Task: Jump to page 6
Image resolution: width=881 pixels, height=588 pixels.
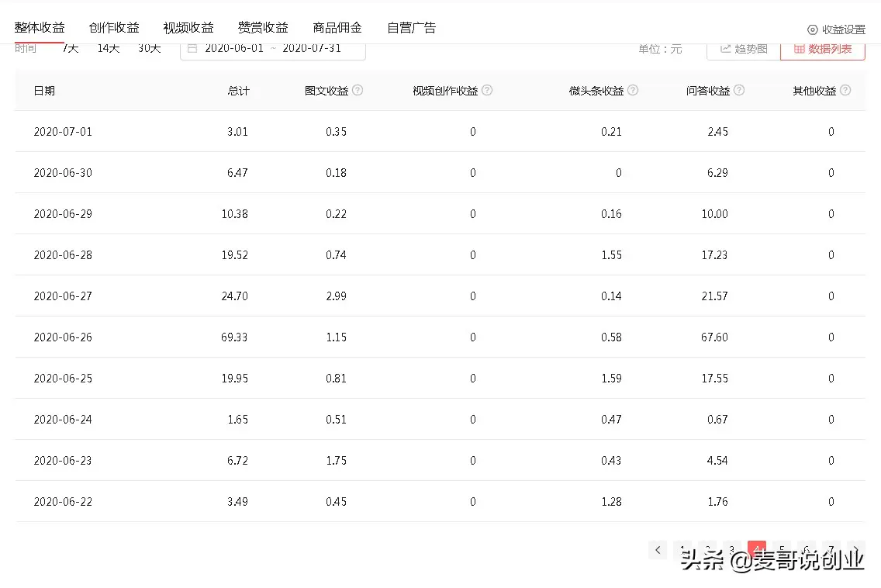Action: (x=807, y=550)
